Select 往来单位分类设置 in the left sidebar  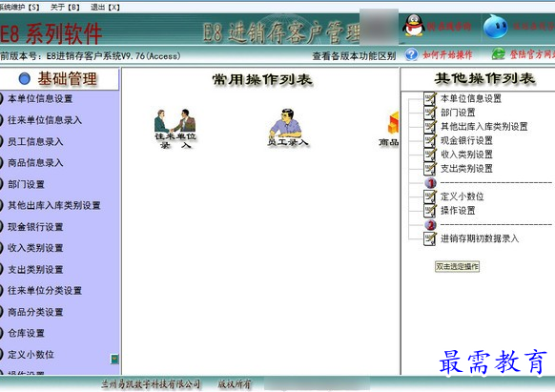click(45, 291)
